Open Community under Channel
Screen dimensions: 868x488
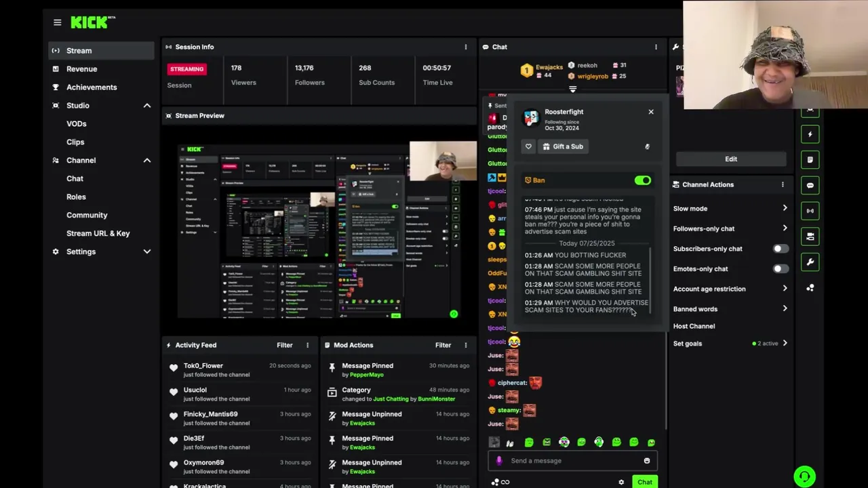point(87,215)
